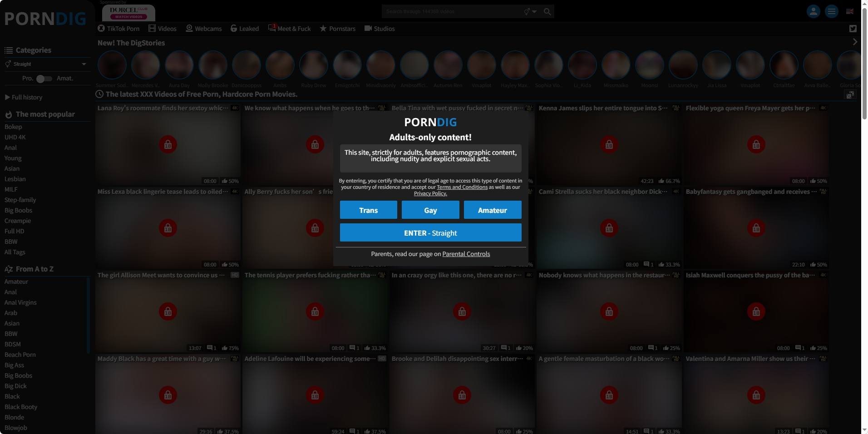Open the Studios menu item
868x434 pixels.
380,29
